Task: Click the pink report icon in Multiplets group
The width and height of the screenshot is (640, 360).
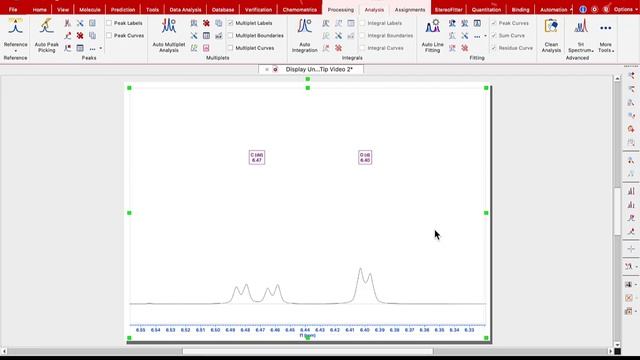Action: (207, 48)
